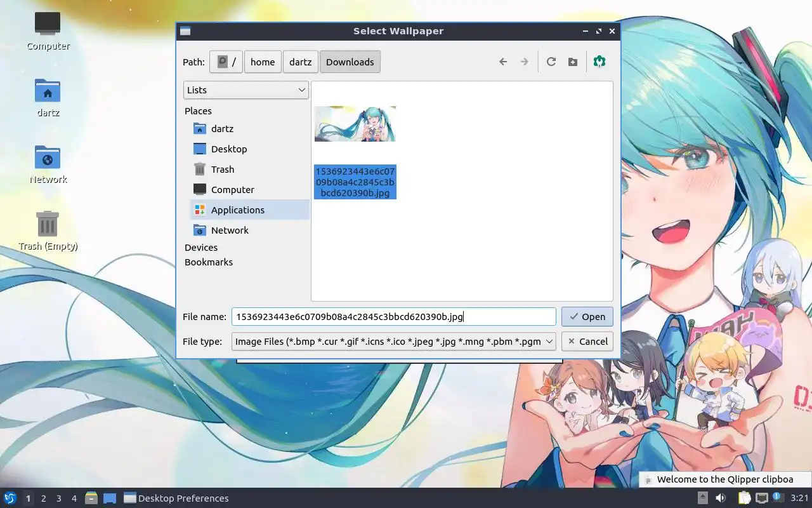Viewport: 812px width, 508px height.
Task: Click the root disk path button
Action: (226, 62)
